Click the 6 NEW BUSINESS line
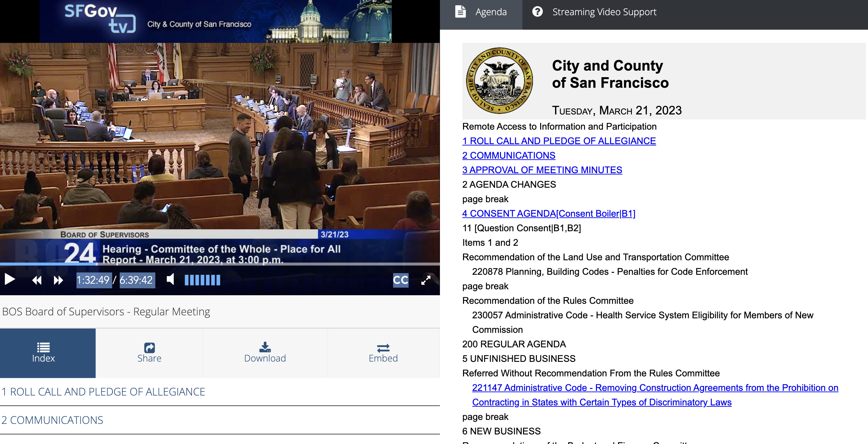The width and height of the screenshot is (868, 444). [501, 431]
